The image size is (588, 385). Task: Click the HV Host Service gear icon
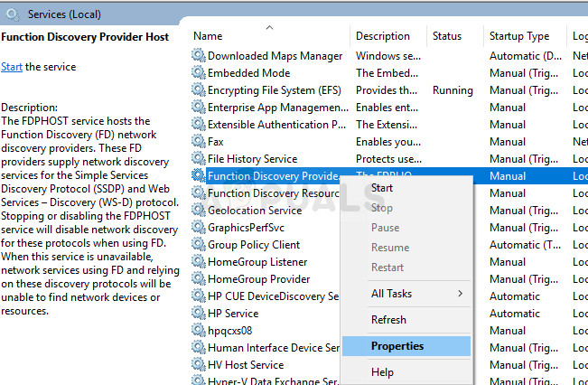[199, 365]
